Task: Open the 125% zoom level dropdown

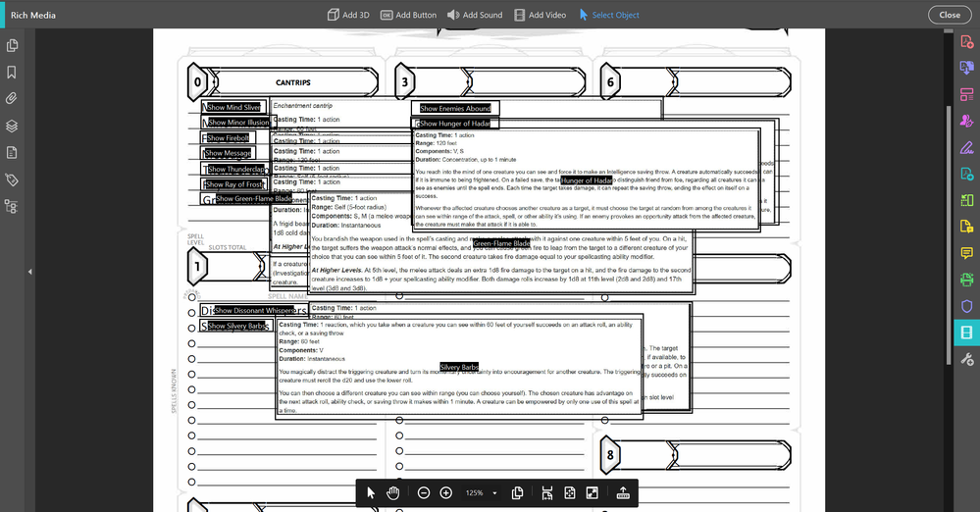Action: click(x=482, y=493)
